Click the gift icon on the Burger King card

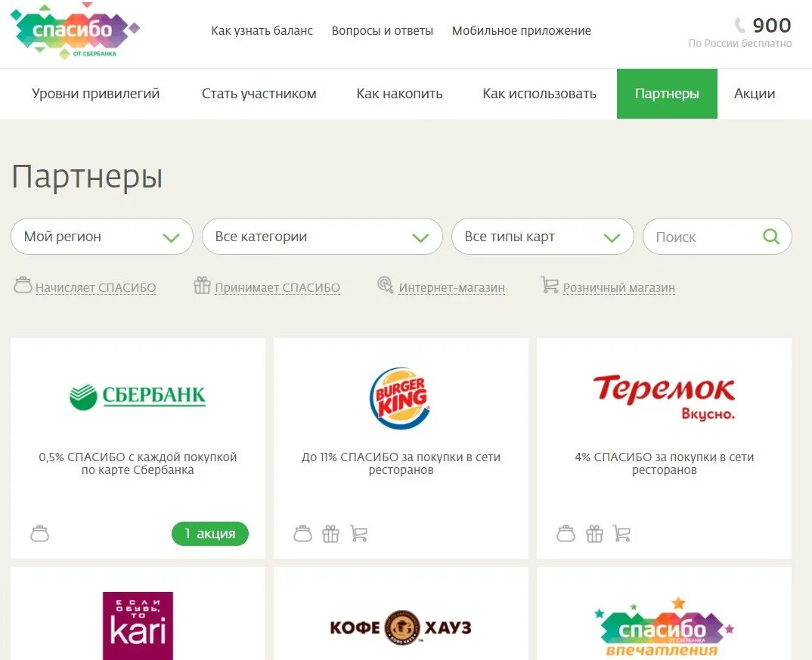(330, 534)
